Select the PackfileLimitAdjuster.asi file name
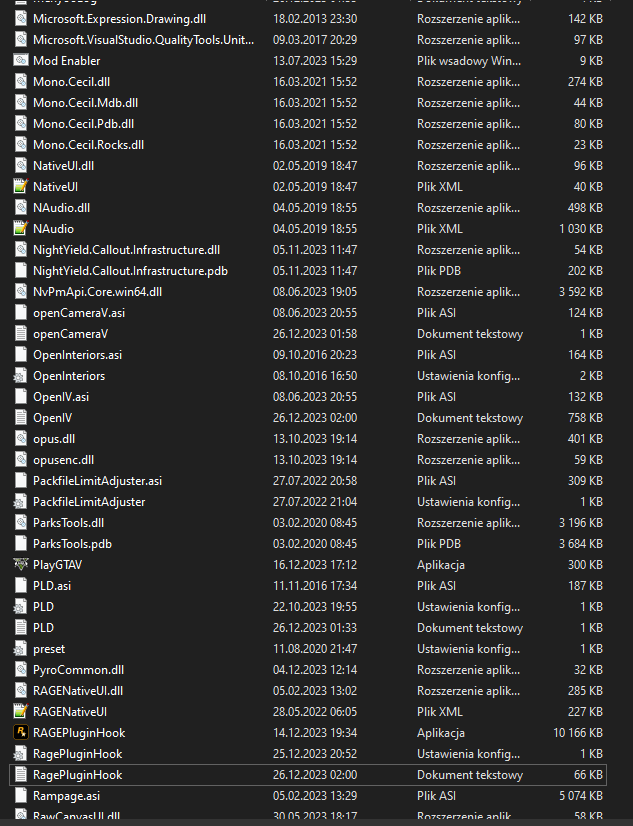Image resolution: width=633 pixels, height=826 pixels. point(97,480)
